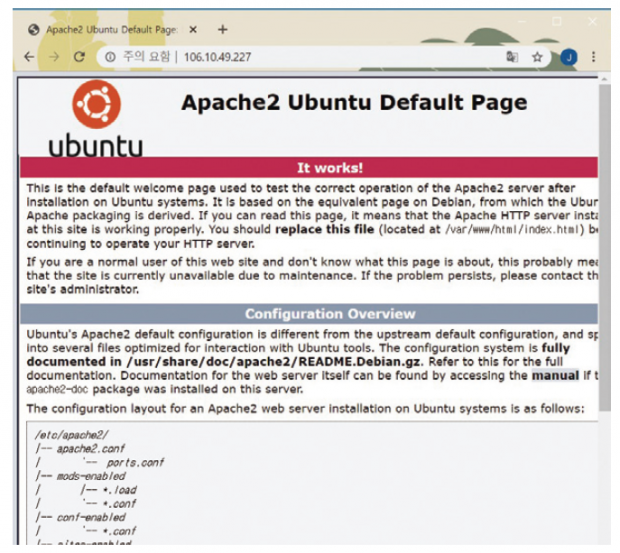Open the site info warning icon
The width and height of the screenshot is (620, 553).
110,57
